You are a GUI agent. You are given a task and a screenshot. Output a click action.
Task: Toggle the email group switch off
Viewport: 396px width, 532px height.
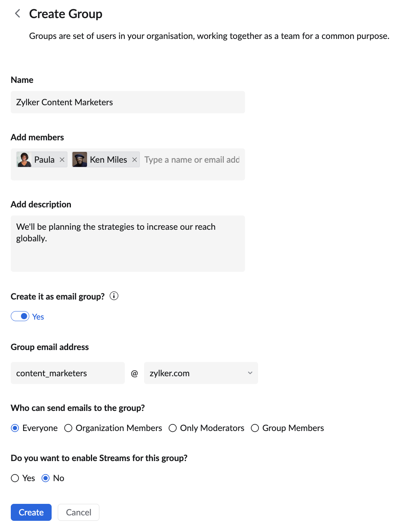point(20,317)
